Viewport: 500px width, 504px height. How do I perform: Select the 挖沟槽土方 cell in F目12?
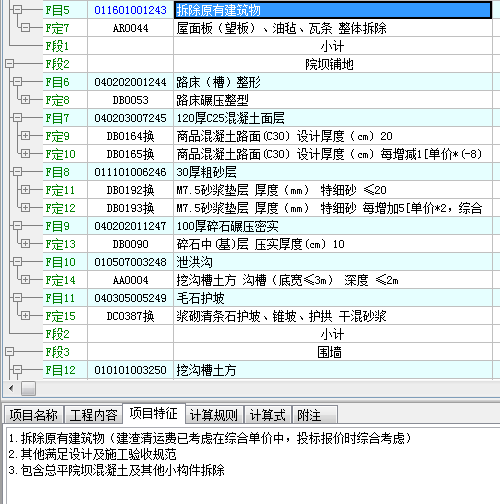[333, 370]
